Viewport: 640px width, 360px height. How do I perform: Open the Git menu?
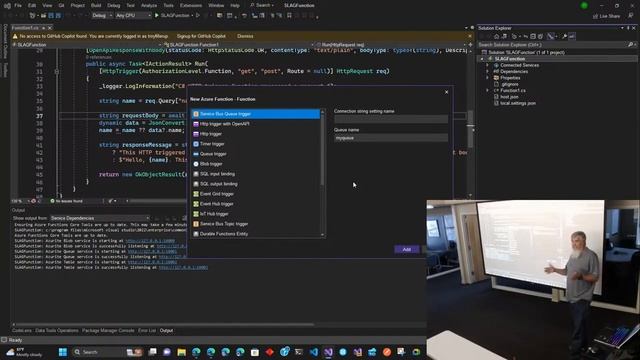(x=61, y=5)
